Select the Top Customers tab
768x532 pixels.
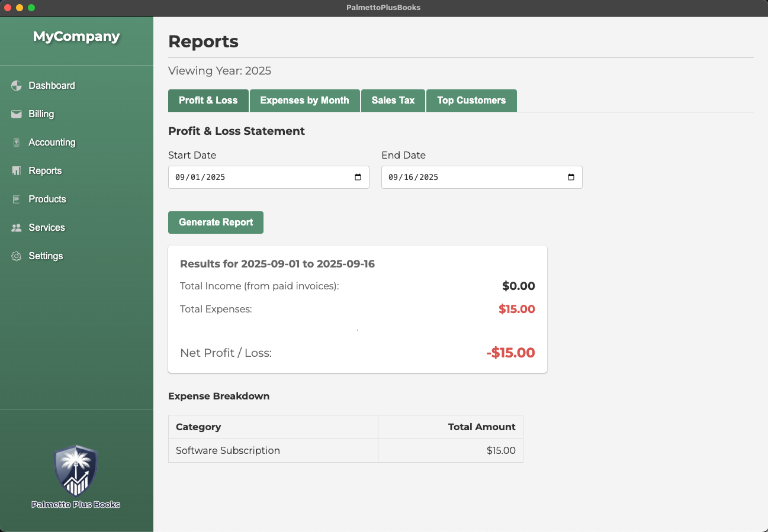[x=471, y=101]
